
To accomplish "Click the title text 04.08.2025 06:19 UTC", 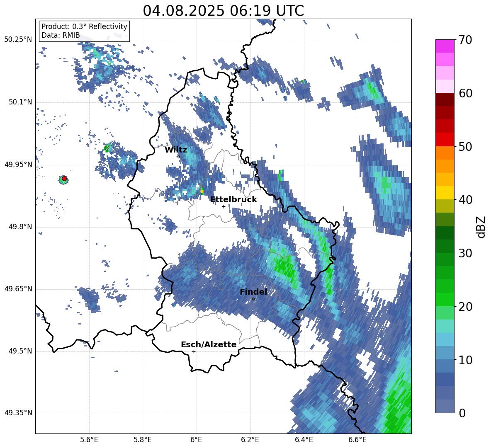I will pos(223,11).
